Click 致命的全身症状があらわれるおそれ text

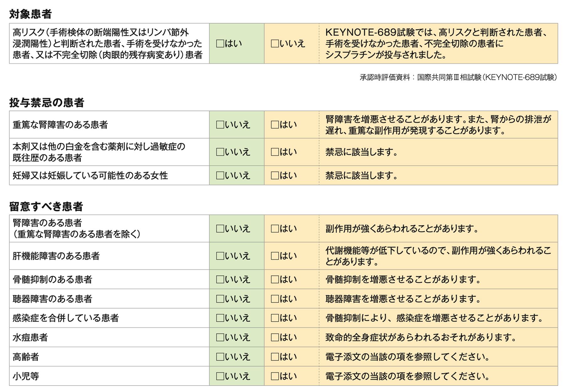tap(421, 337)
